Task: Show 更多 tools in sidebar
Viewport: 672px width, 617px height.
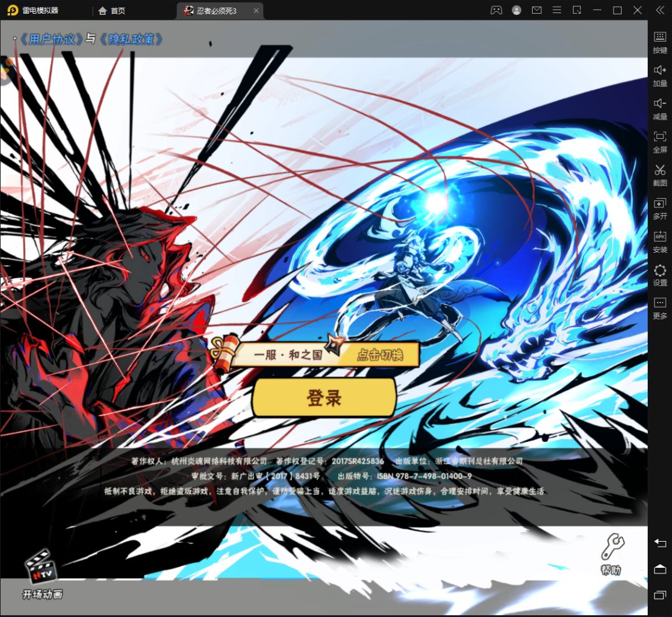Action: pyautogui.click(x=660, y=308)
